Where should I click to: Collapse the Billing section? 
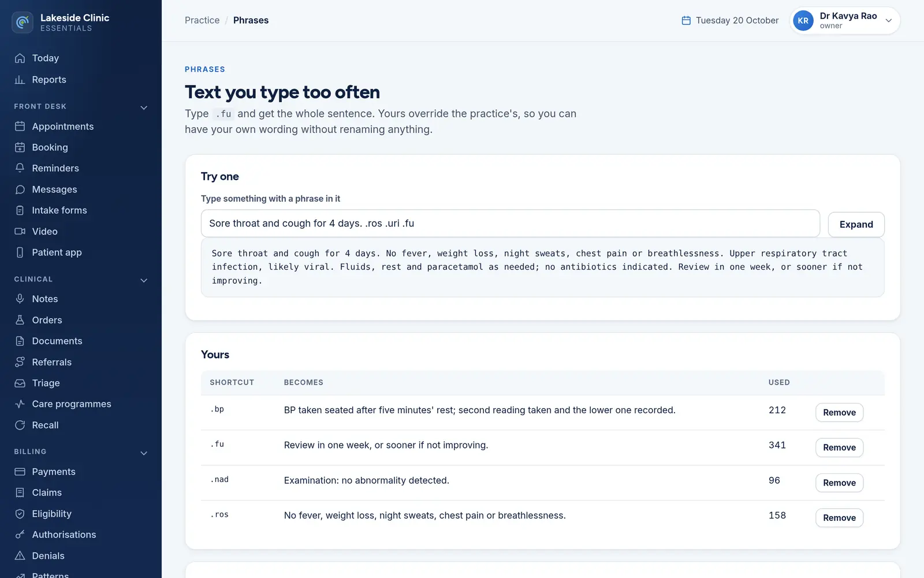(144, 453)
